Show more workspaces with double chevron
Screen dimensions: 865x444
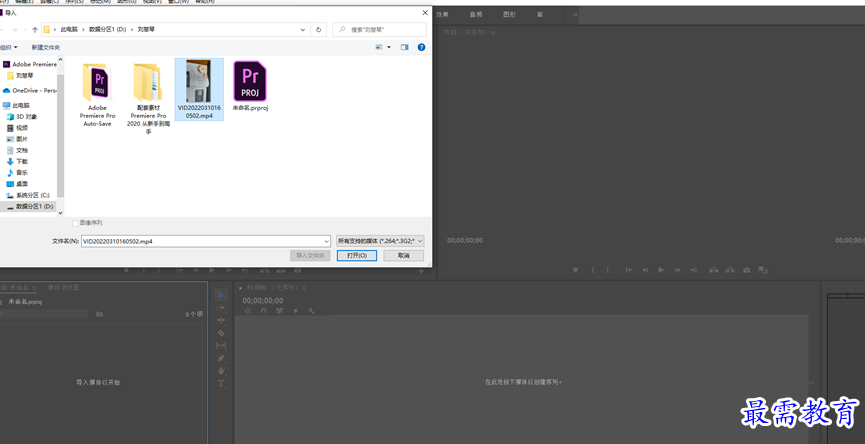point(575,14)
